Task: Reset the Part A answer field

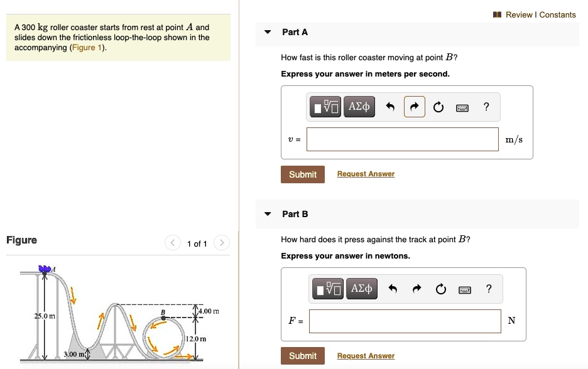Action: pos(438,107)
